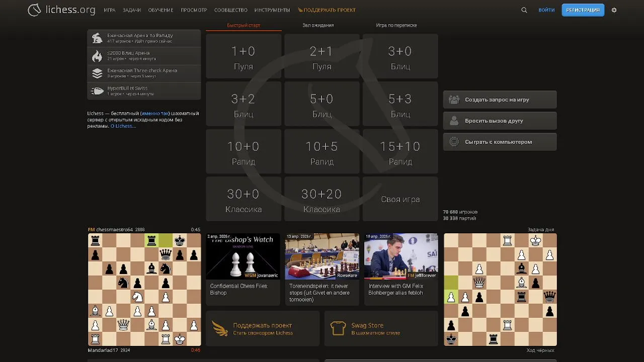Click the ВОЙТИ sign-in link
Viewport: 644px width, 362px height.
546,10
